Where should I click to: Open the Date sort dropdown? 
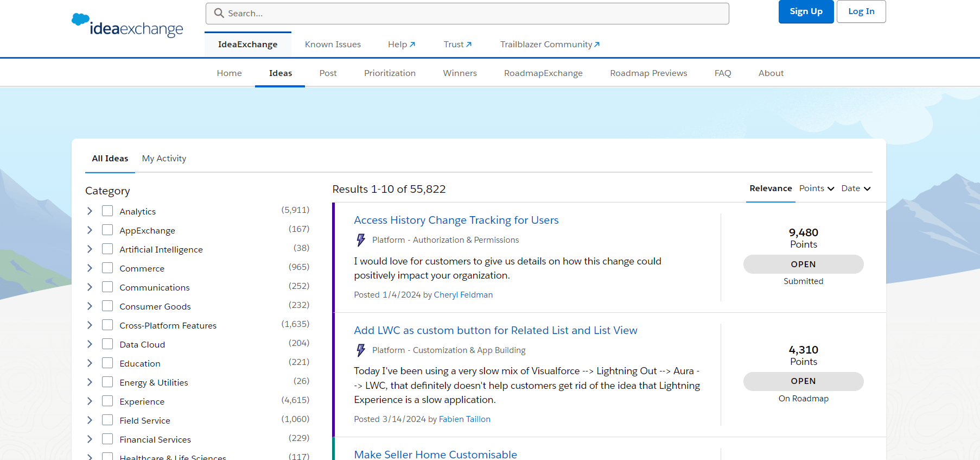point(856,188)
